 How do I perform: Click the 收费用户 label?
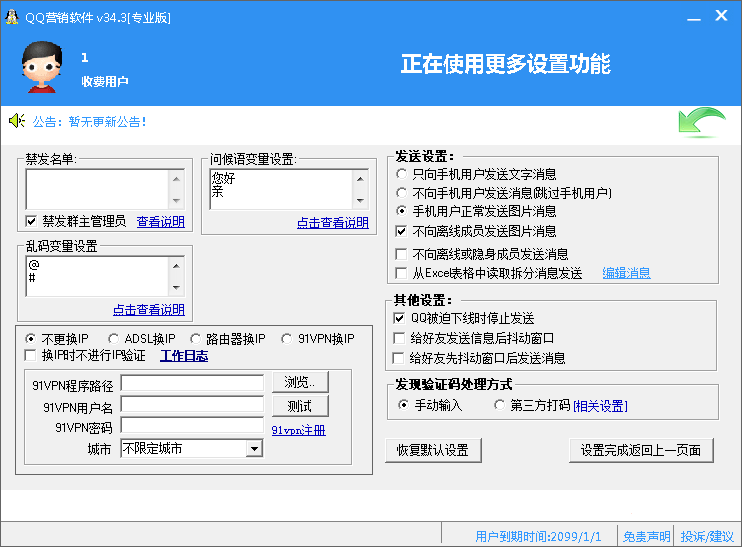click(x=105, y=81)
